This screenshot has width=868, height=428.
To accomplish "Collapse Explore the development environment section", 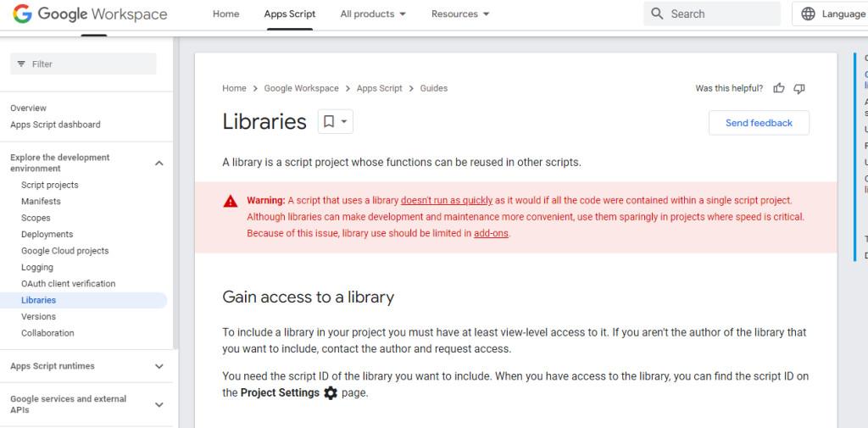I will [x=159, y=163].
